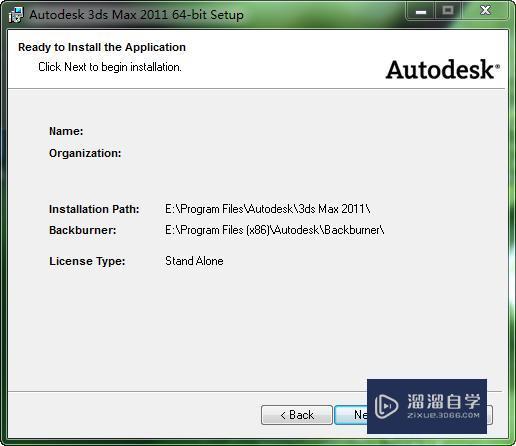Click the Back button
The width and height of the screenshot is (516, 446).
[x=297, y=415]
